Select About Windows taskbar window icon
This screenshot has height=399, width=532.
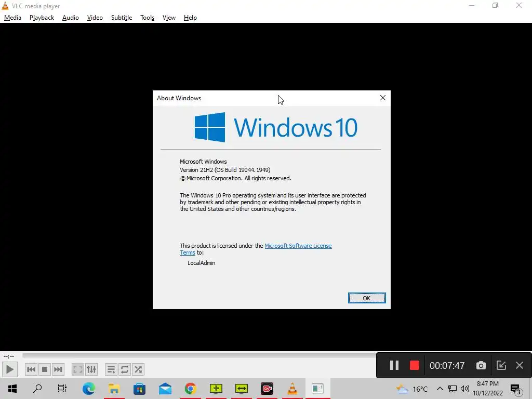[318, 389]
